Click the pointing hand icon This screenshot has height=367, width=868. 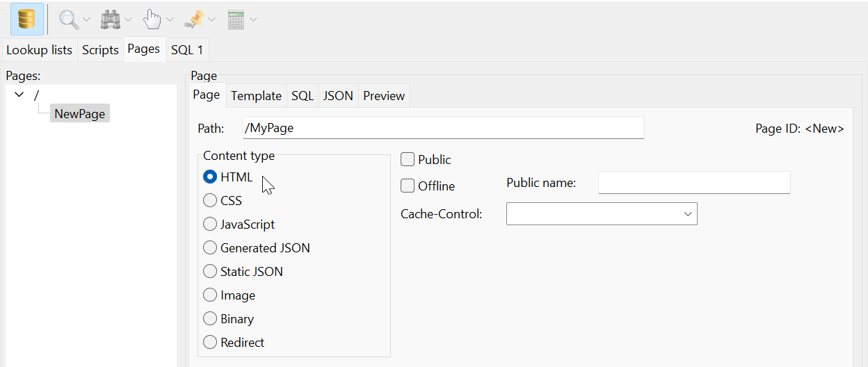point(152,19)
